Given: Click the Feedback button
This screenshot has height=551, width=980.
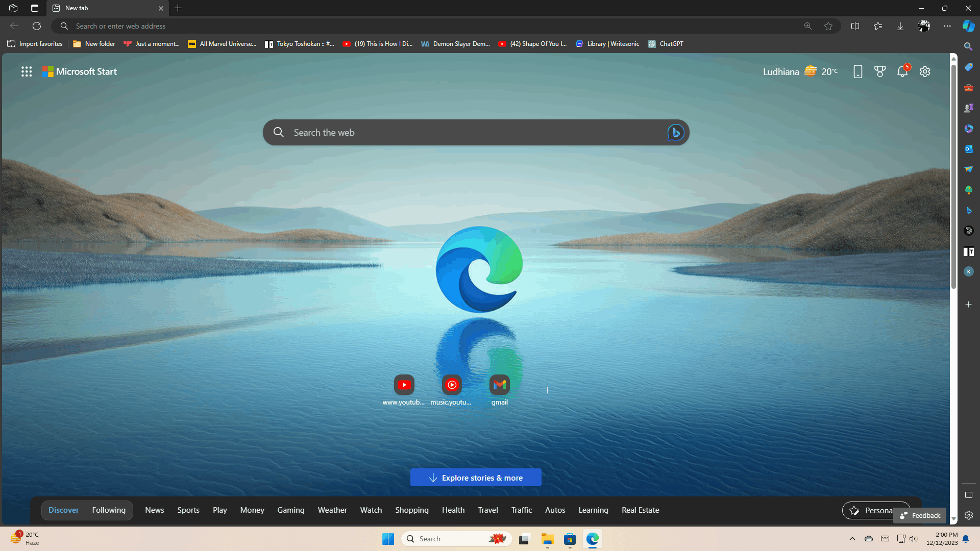Looking at the screenshot, I should 920,515.
